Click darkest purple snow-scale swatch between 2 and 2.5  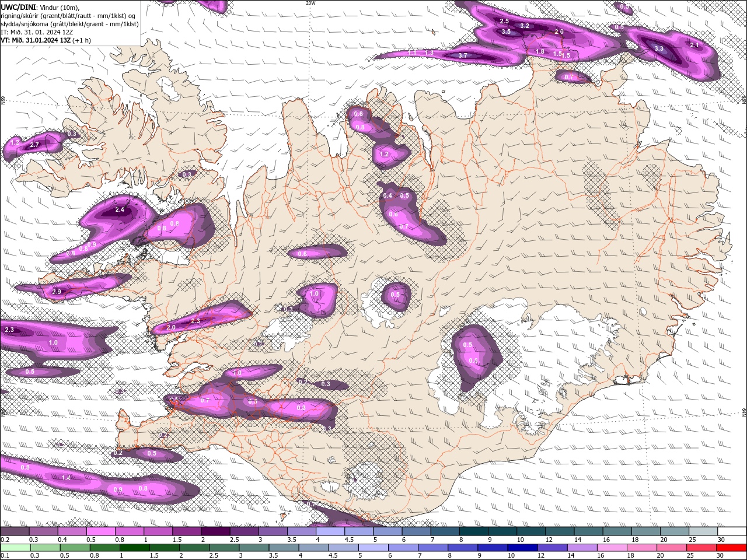(x=217, y=531)
